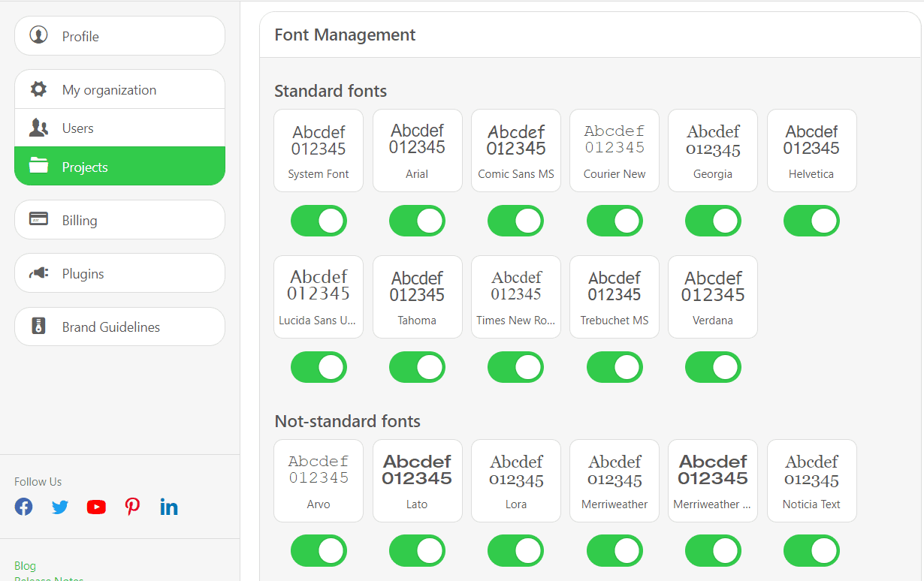Disable the System Font toggle

[319, 221]
